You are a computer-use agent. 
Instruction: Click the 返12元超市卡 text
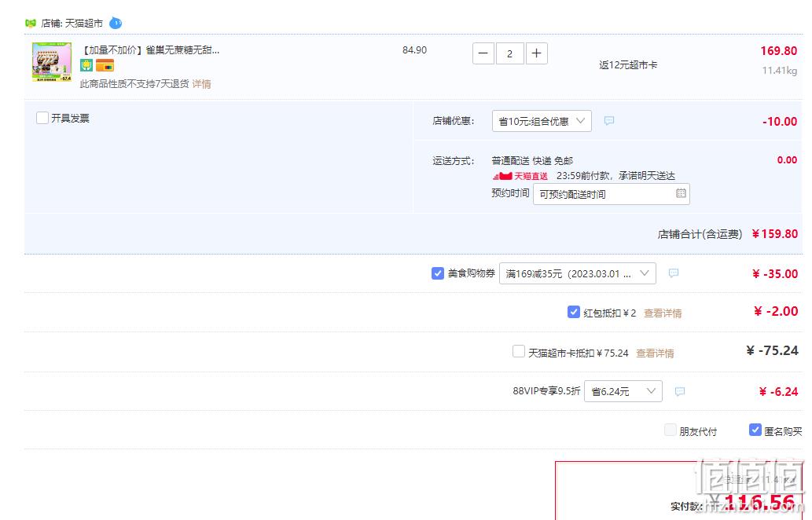[x=628, y=65]
